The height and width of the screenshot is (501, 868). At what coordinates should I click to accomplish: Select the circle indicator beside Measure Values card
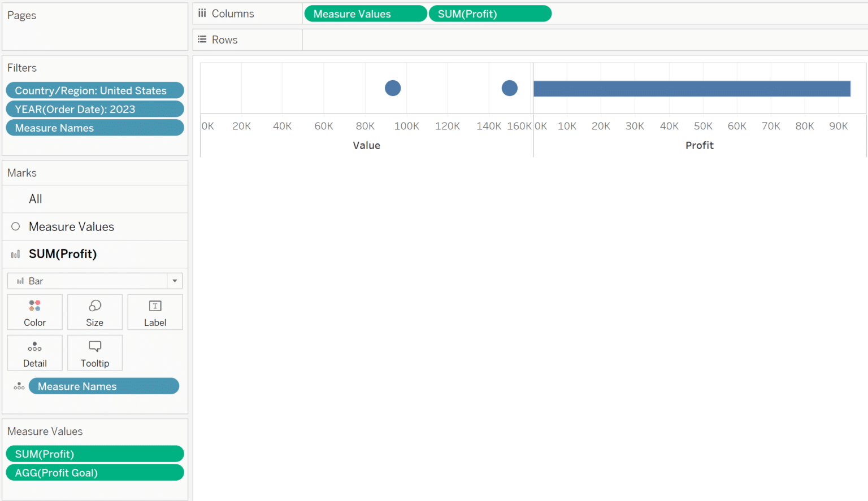click(15, 226)
